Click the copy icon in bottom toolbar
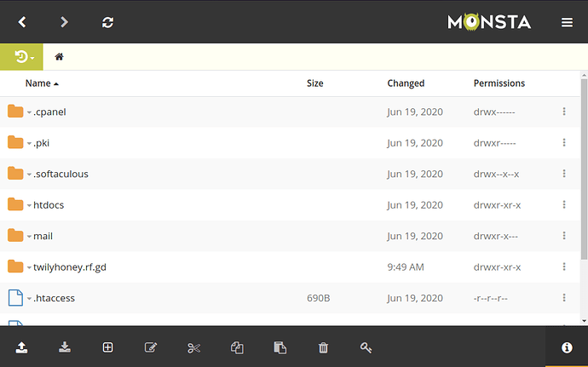This screenshot has height=367, width=588. pos(237,347)
